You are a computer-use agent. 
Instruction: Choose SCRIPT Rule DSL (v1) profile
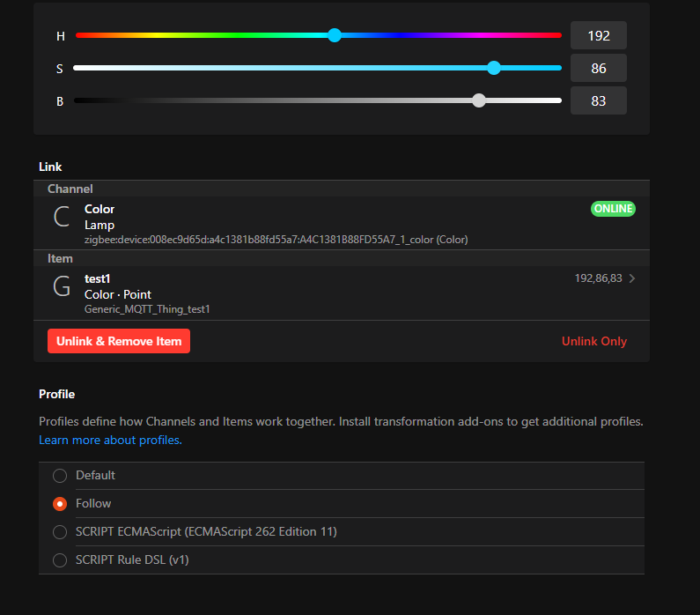[60, 560]
